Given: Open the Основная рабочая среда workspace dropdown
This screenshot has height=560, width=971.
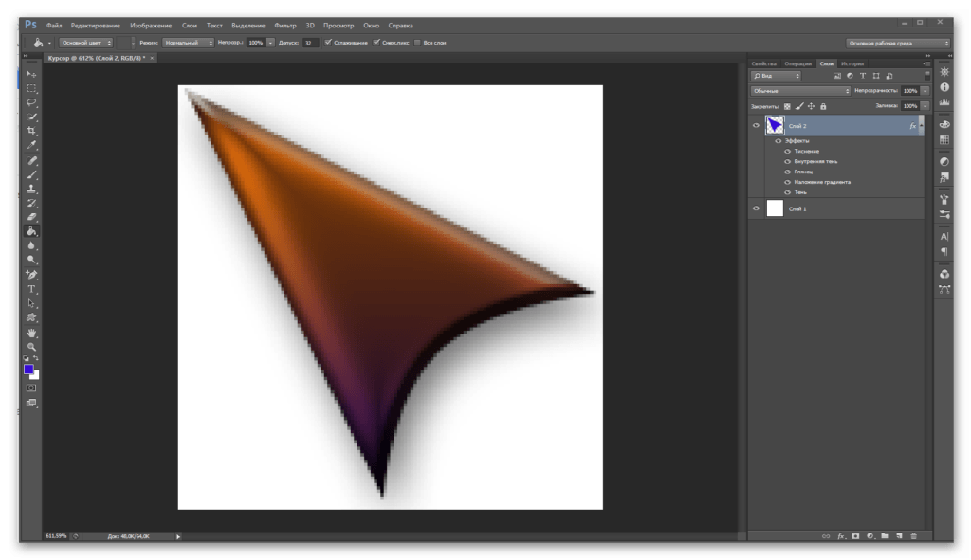Looking at the screenshot, I should click(897, 43).
